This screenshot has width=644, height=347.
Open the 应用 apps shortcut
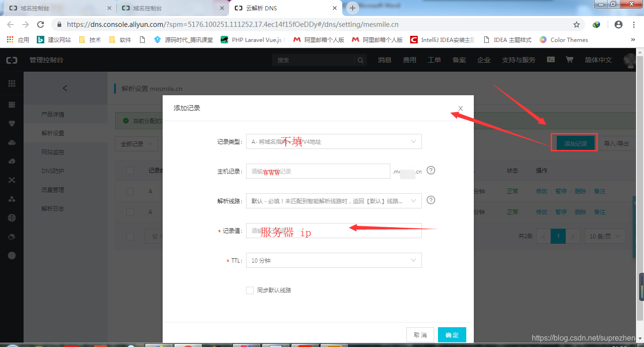pos(18,40)
